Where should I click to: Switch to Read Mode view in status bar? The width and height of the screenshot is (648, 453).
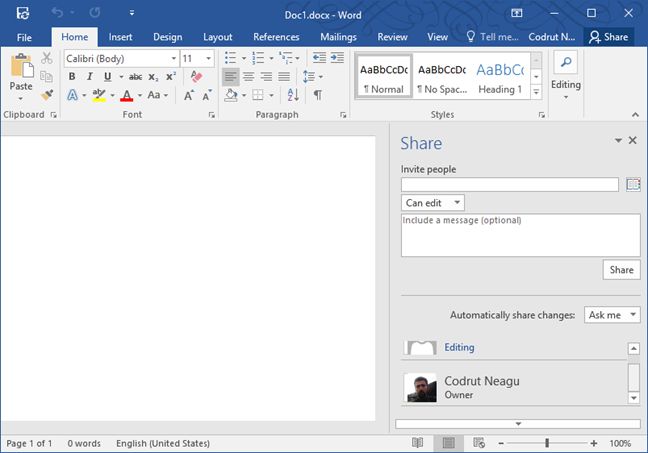click(x=417, y=443)
